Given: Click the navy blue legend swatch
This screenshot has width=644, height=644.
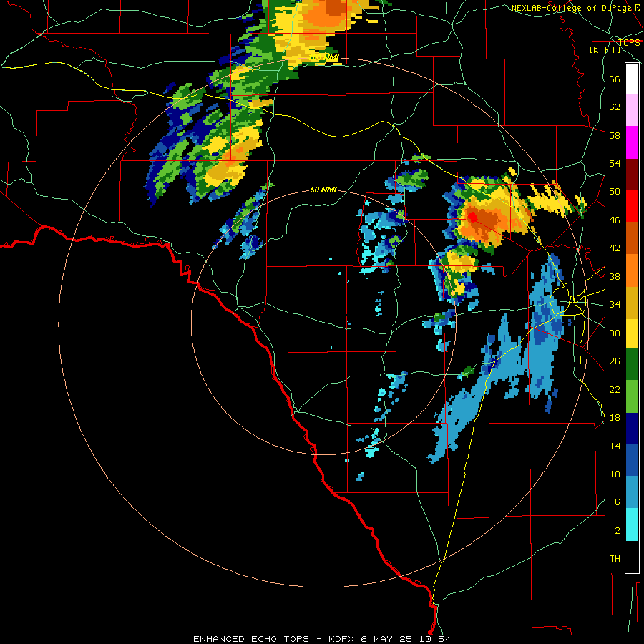Looking at the screenshot, I should click(632, 429).
